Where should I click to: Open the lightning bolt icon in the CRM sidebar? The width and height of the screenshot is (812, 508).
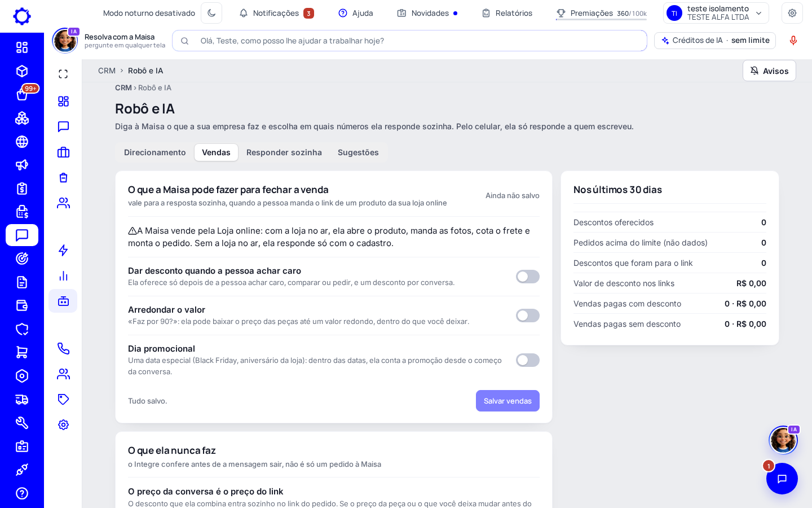(x=63, y=250)
